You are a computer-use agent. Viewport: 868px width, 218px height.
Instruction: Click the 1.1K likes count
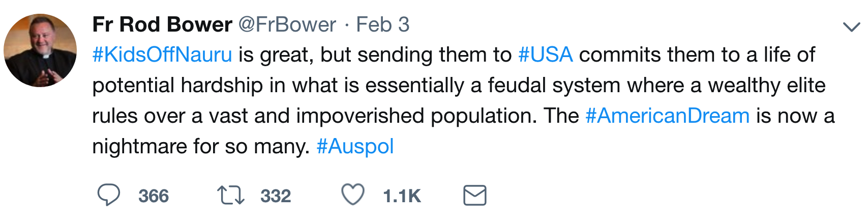[x=402, y=196]
